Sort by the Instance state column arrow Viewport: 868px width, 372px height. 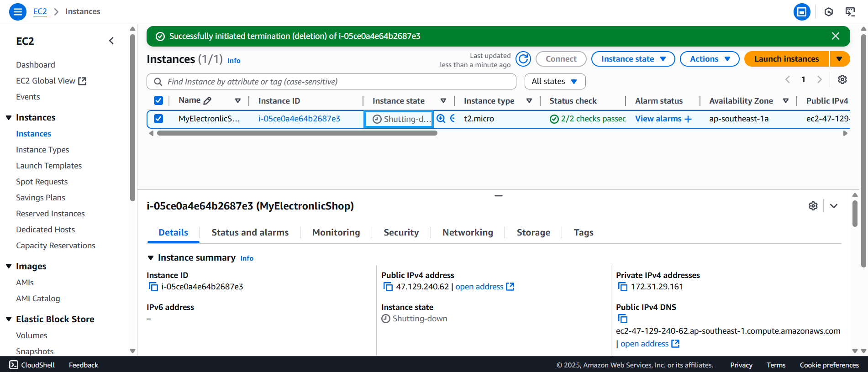pyautogui.click(x=443, y=101)
